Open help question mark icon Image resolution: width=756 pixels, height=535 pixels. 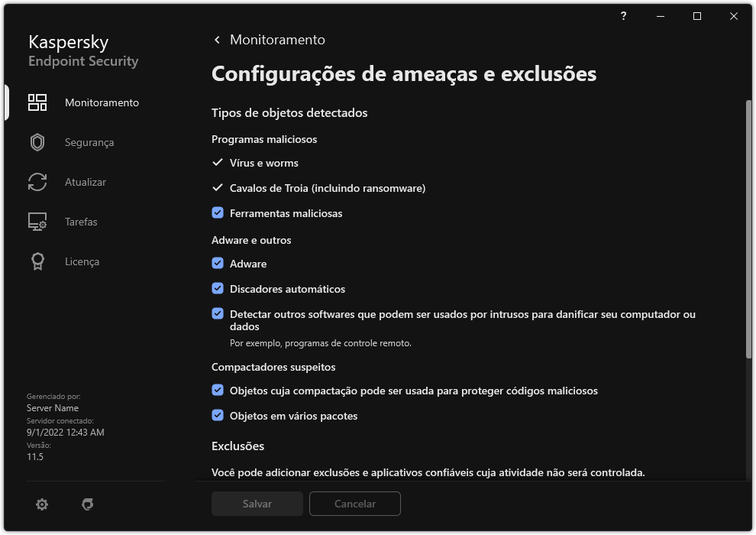pos(624,16)
